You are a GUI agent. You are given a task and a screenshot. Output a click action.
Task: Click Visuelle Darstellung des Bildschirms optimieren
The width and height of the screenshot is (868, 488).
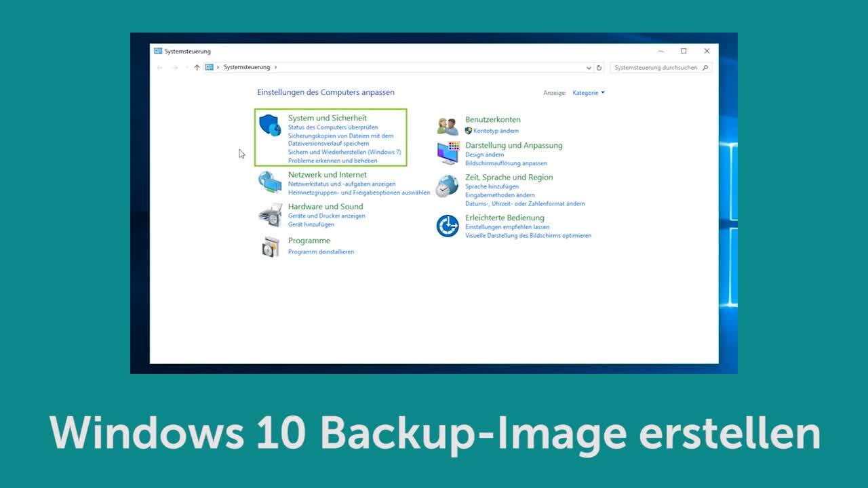(x=528, y=236)
